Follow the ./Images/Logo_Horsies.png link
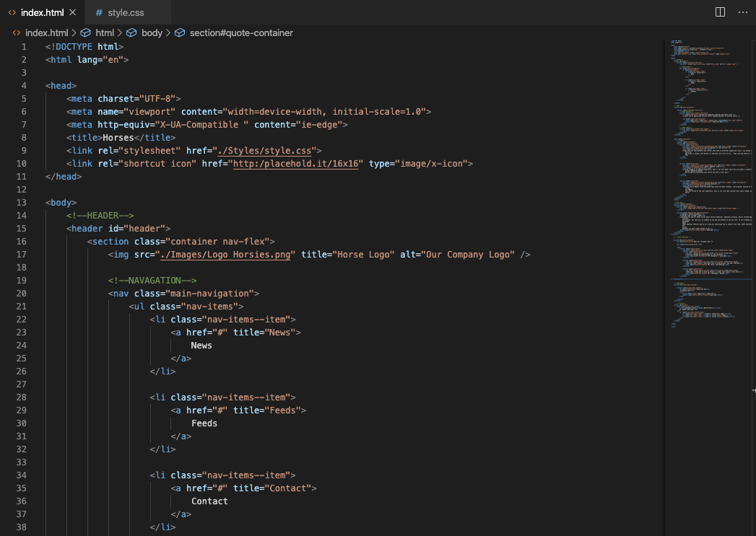Screen dimensions: 756x536 coord(225,255)
